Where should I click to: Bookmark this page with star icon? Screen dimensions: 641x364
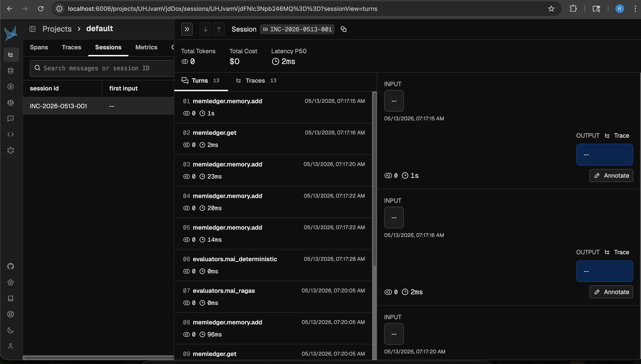551,9
